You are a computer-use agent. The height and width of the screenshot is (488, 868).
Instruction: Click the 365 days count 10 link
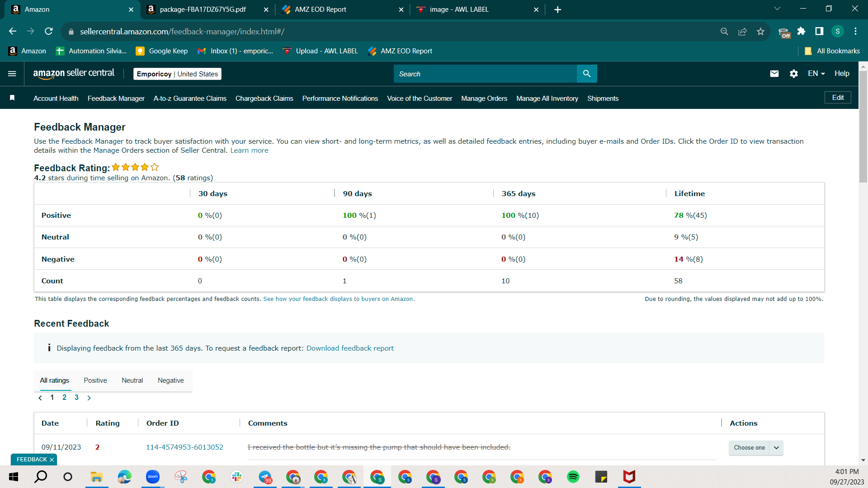tap(505, 281)
